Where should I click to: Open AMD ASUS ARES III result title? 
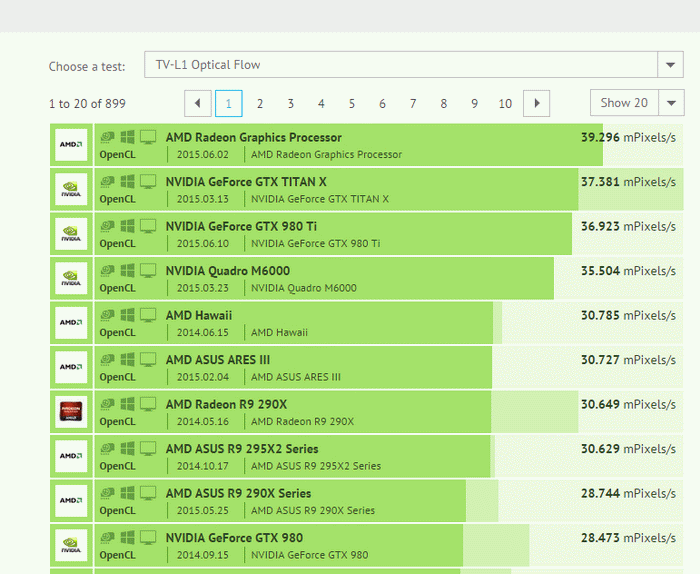point(218,360)
